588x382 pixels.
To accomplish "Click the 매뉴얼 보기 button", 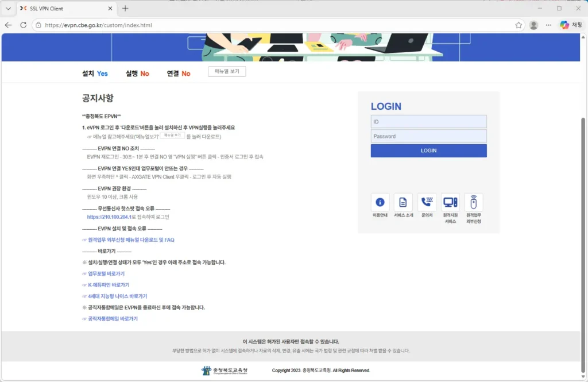I will click(x=227, y=71).
